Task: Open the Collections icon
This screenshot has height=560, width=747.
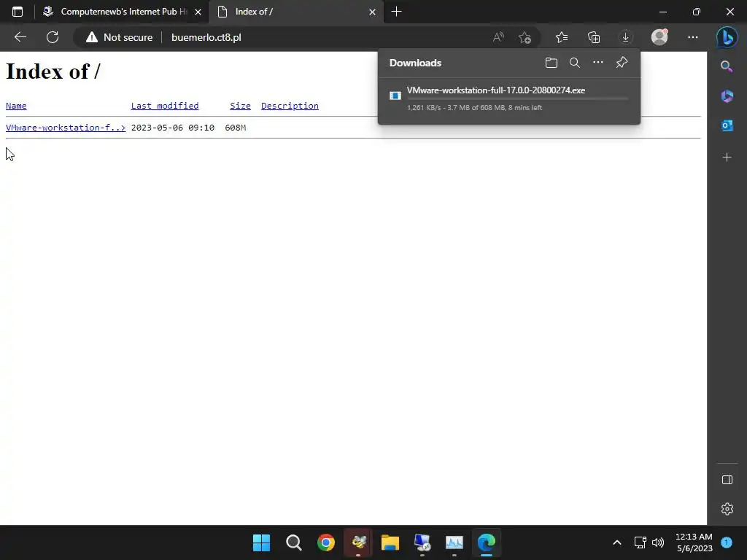Action: 594,37
